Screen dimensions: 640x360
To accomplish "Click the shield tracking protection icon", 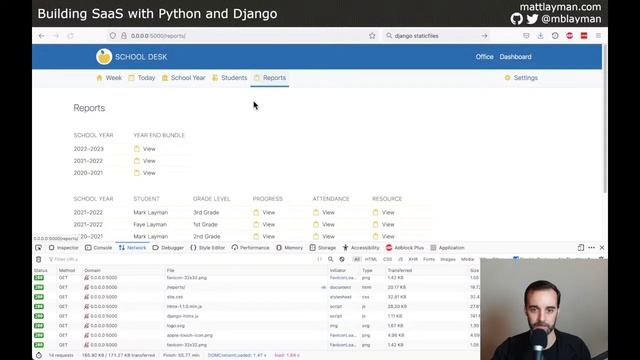I will tap(113, 36).
